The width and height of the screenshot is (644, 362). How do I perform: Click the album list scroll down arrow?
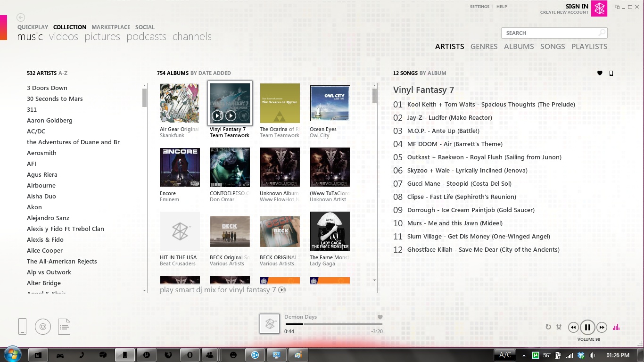click(375, 280)
